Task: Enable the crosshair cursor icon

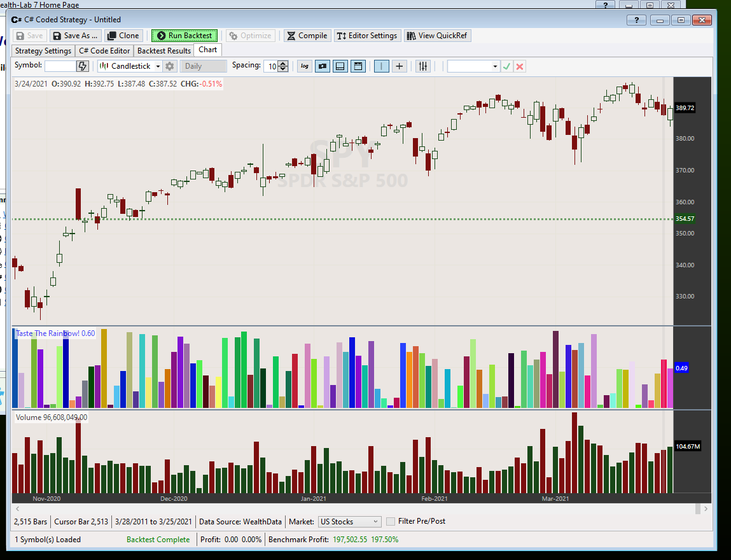Action: [x=400, y=66]
